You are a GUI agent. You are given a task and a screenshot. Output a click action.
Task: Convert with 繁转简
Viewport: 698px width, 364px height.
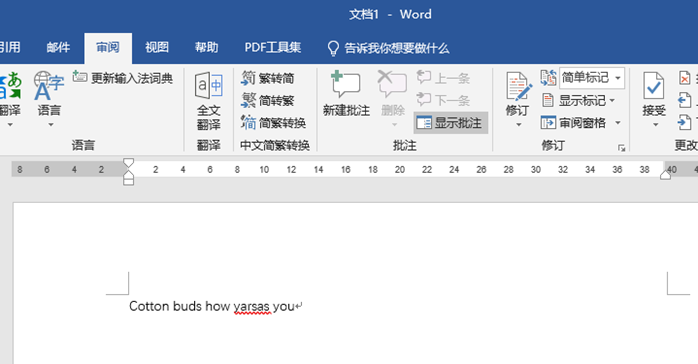click(x=268, y=78)
